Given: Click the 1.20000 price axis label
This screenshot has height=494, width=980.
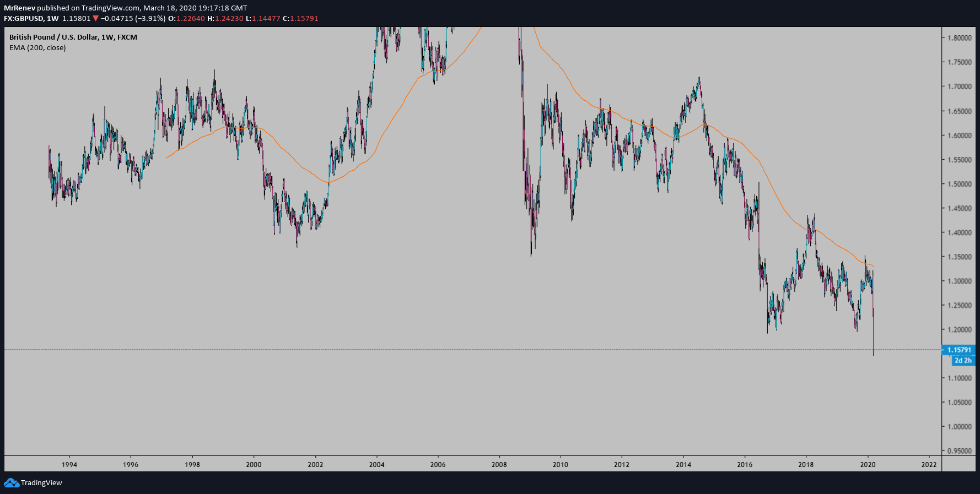Looking at the screenshot, I should click(x=960, y=330).
